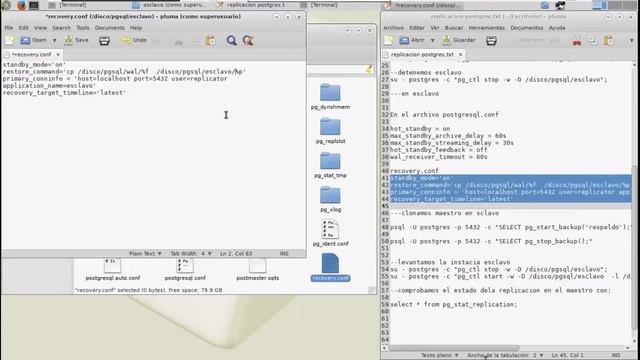Open the Search menu
Screen dimensions: 640x360
click(x=62, y=28)
